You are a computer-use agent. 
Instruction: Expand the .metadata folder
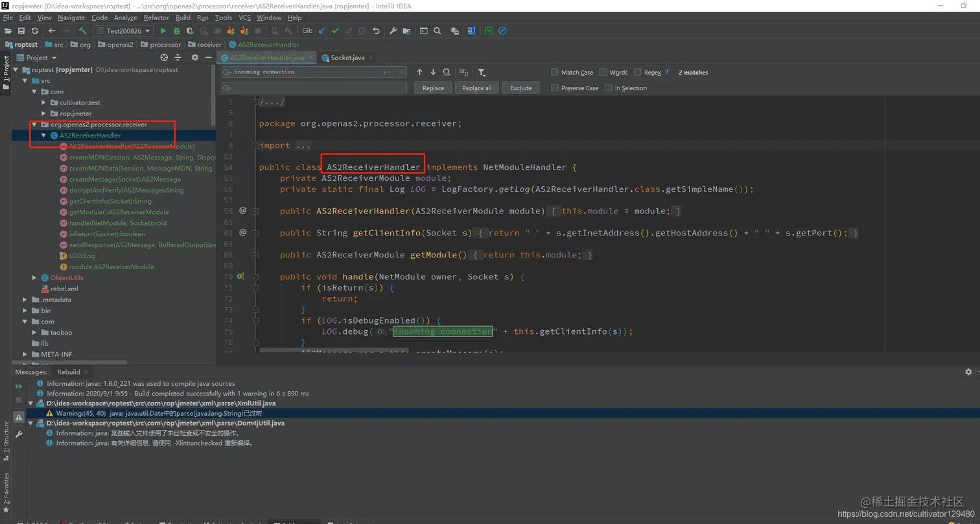(x=25, y=300)
